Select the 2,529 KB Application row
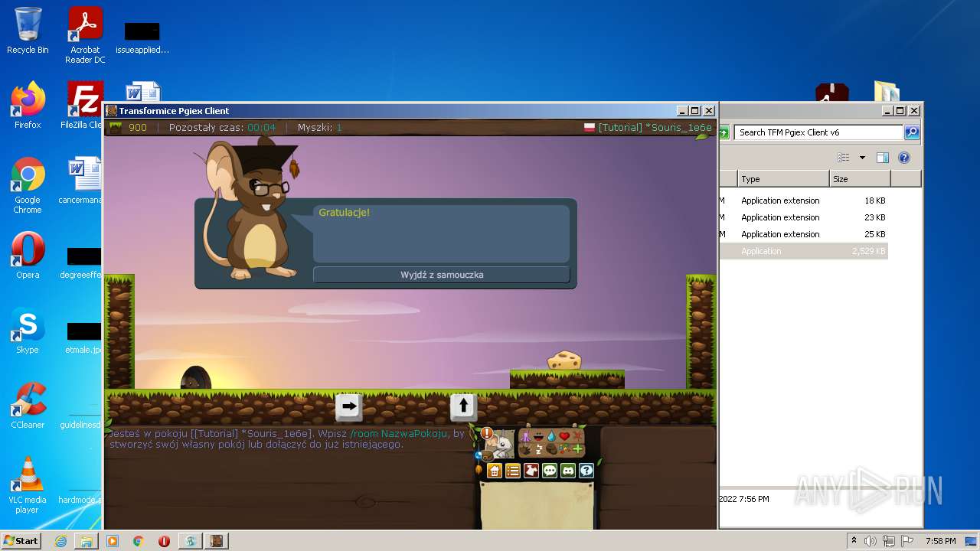 coord(803,251)
